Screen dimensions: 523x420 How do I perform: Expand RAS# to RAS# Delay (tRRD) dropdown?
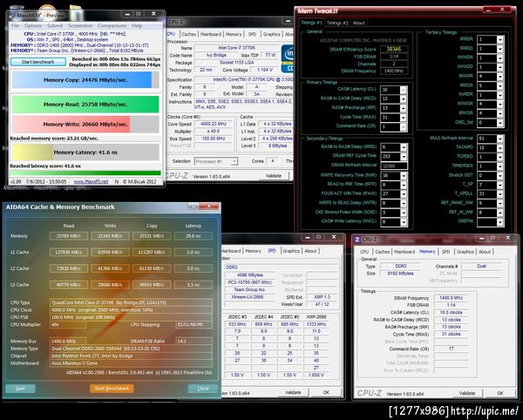pos(404,147)
